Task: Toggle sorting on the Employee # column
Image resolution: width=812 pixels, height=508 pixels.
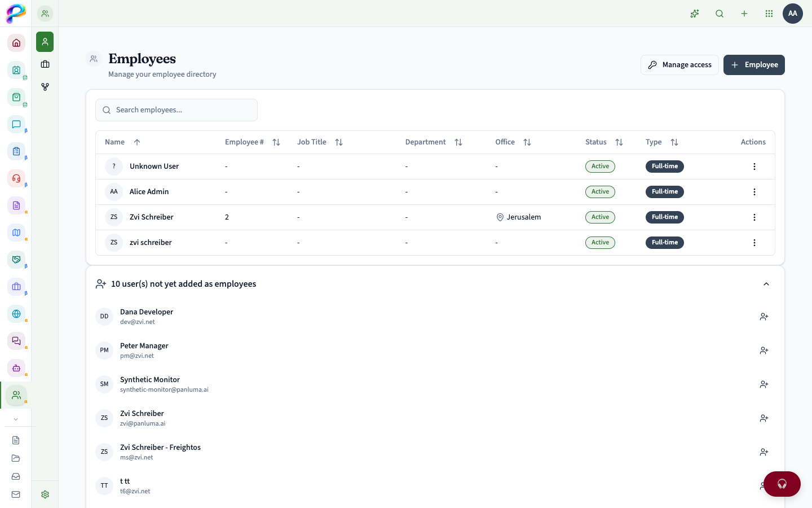Action: (x=276, y=142)
